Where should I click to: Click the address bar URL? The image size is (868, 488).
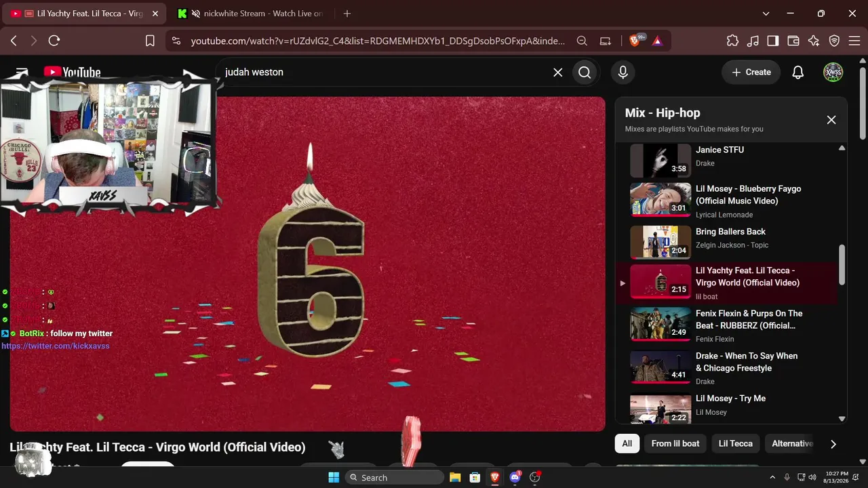coord(378,41)
